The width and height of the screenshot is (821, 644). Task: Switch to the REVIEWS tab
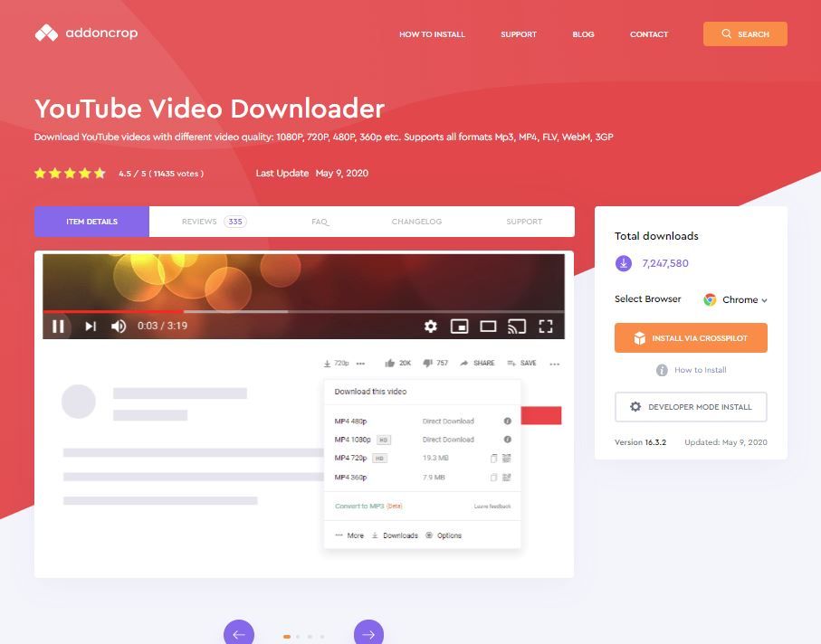pos(214,222)
